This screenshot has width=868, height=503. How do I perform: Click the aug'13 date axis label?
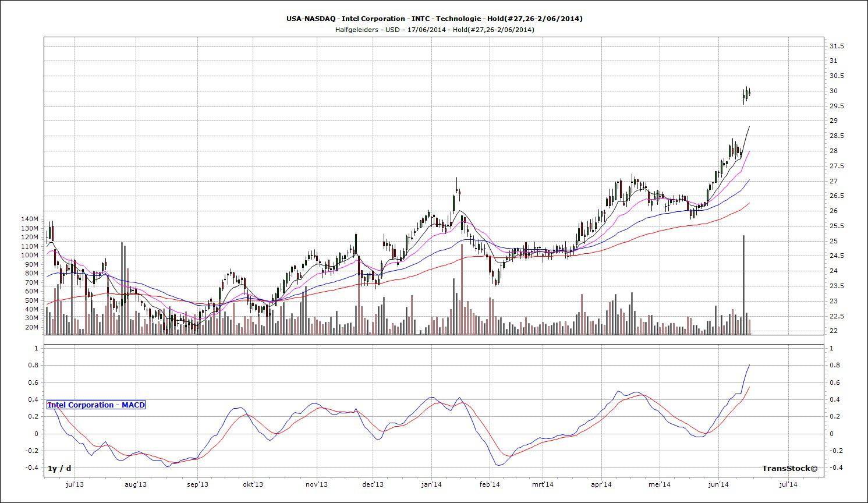pyautogui.click(x=136, y=484)
